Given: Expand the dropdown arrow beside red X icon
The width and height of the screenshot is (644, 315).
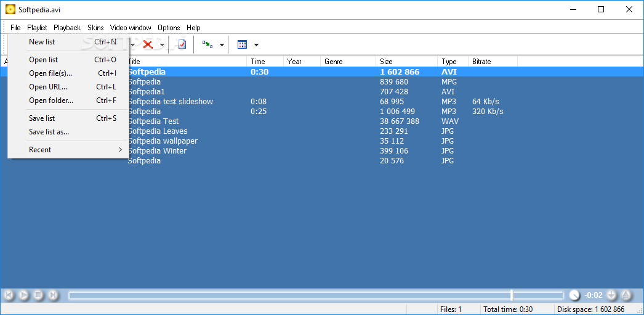Looking at the screenshot, I should (163, 45).
